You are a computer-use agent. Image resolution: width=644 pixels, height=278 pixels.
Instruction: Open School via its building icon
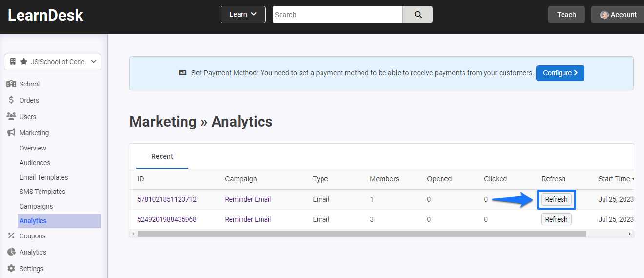[x=11, y=84]
